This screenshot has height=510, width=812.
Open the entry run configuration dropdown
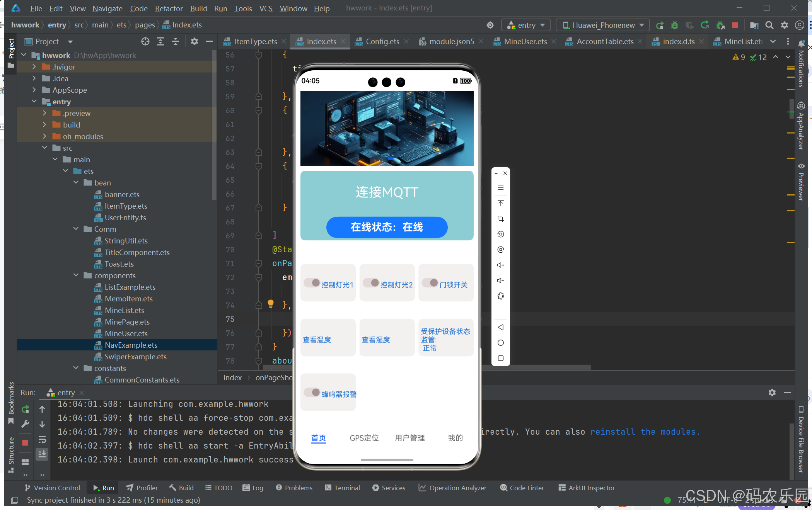pos(526,25)
